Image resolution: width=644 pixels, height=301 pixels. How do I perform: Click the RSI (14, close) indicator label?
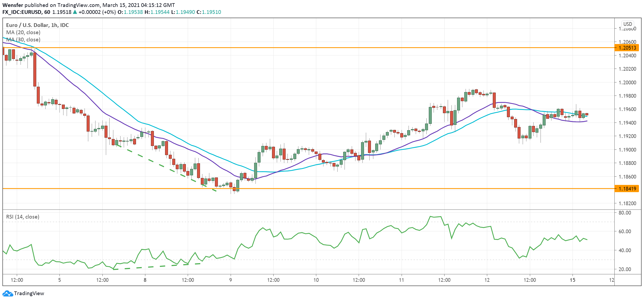[x=23, y=217]
